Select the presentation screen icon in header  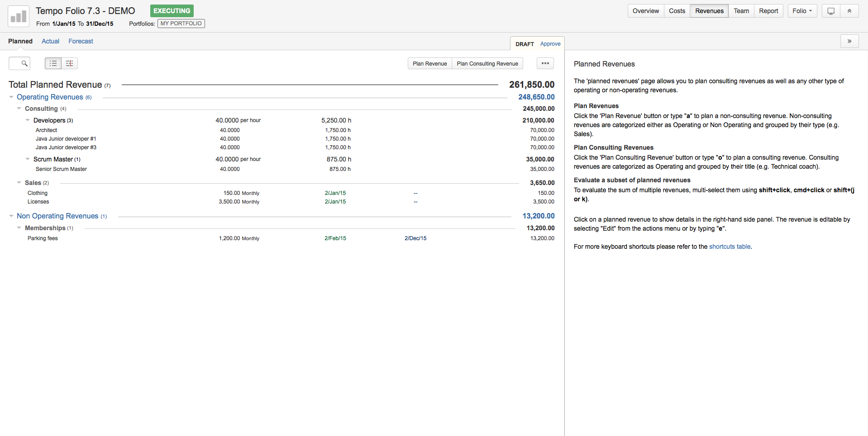(830, 11)
